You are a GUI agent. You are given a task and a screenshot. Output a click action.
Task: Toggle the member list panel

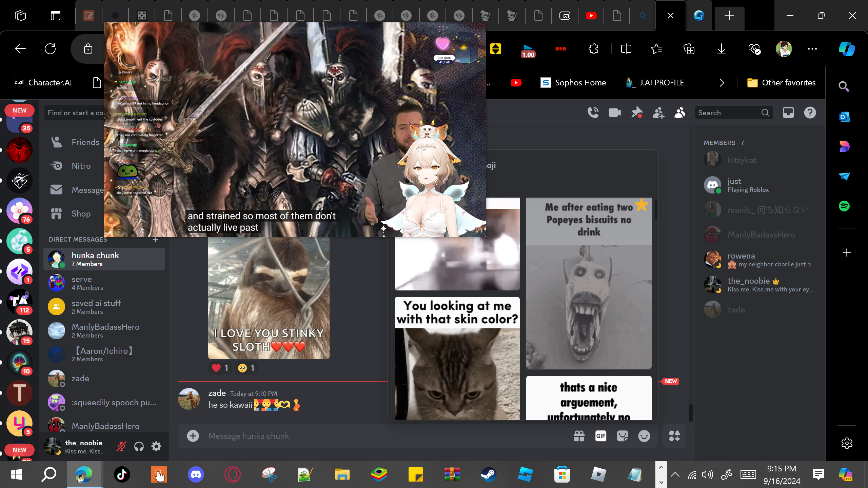point(680,113)
